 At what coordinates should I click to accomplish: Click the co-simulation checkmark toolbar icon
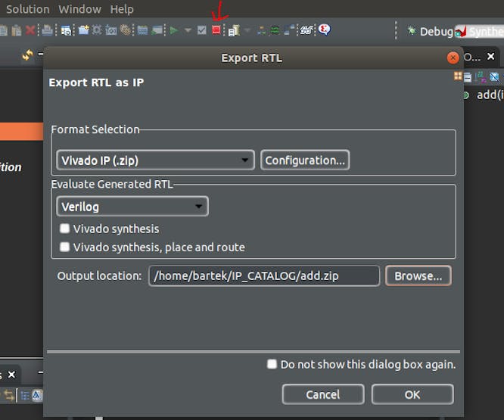[202, 30]
